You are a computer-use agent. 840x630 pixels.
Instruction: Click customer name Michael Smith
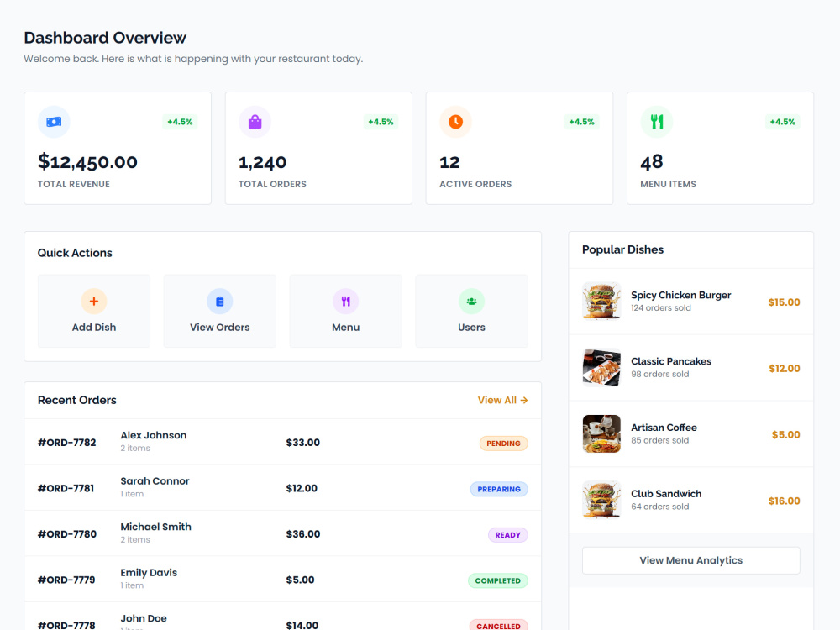pyautogui.click(x=156, y=528)
